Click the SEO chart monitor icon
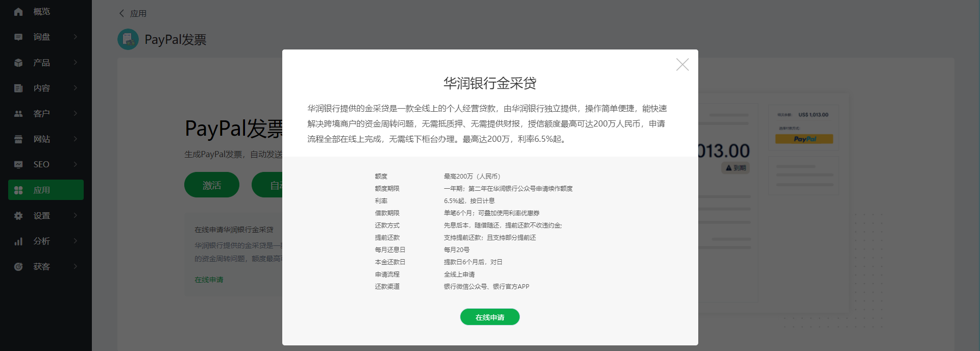Viewport: 980px width, 351px height. (x=18, y=165)
